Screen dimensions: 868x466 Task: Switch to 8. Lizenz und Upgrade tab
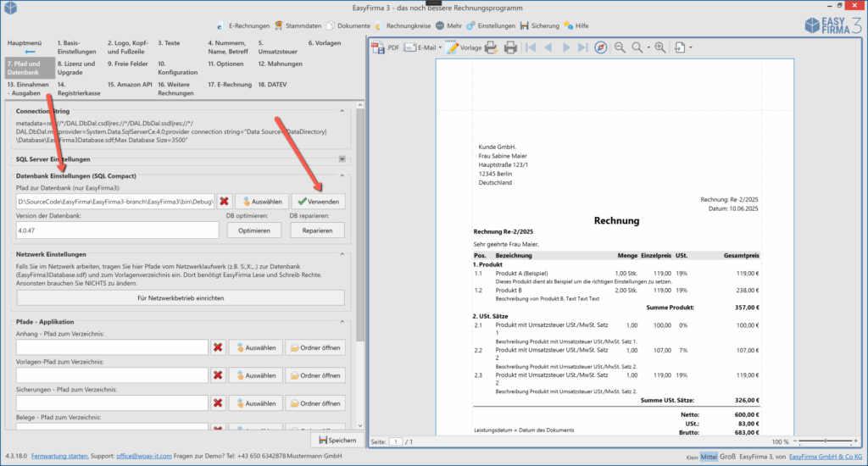click(75, 68)
